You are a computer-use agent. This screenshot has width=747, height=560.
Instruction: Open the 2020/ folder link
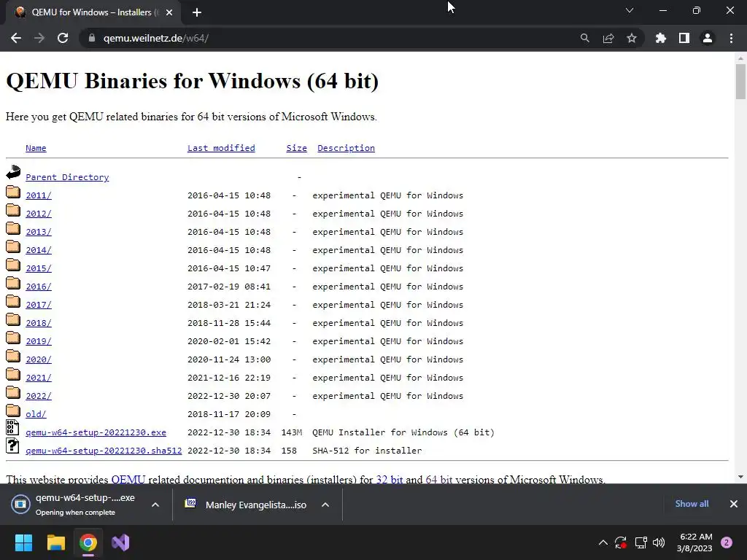pos(39,359)
